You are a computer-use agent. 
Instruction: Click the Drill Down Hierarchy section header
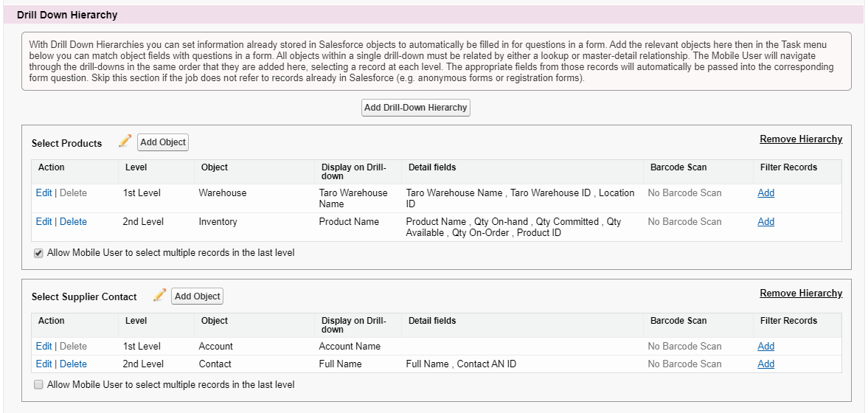[x=67, y=15]
